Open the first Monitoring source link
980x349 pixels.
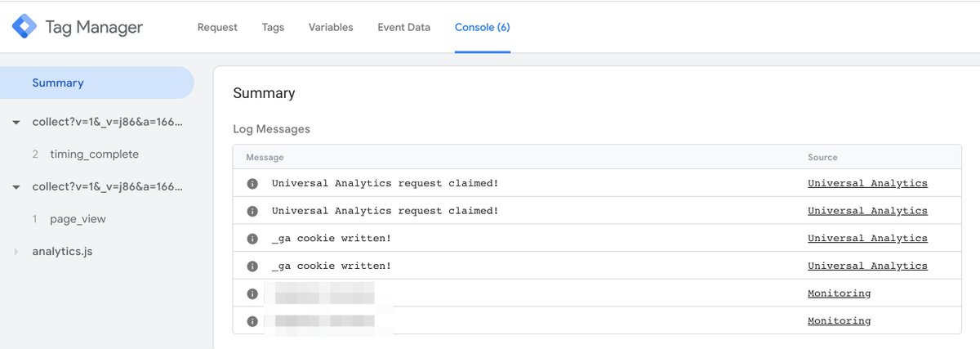coord(840,293)
